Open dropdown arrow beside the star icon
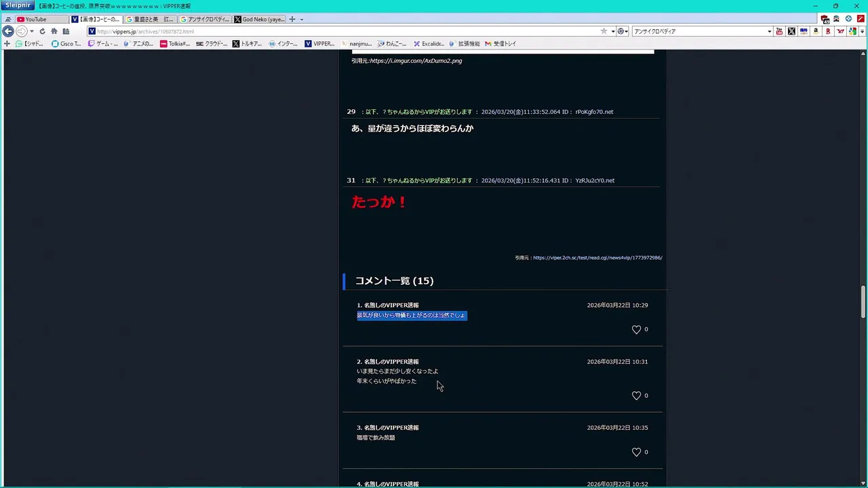The image size is (868, 488). click(x=612, y=31)
